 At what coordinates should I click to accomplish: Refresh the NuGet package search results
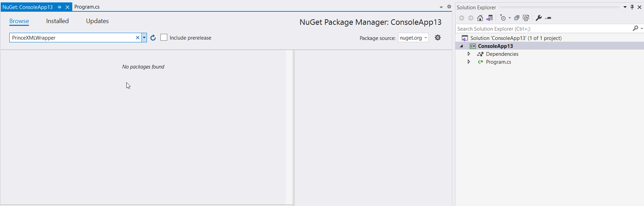pyautogui.click(x=153, y=38)
